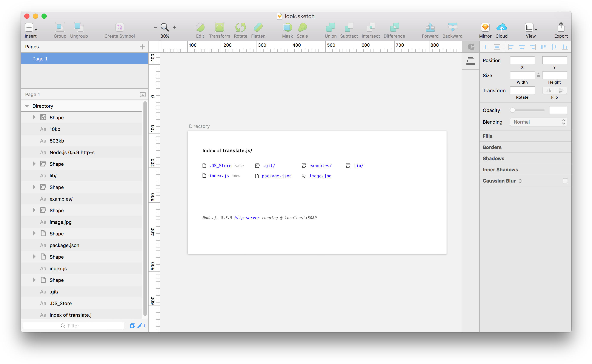Click the Align Left edges icon

click(x=511, y=47)
